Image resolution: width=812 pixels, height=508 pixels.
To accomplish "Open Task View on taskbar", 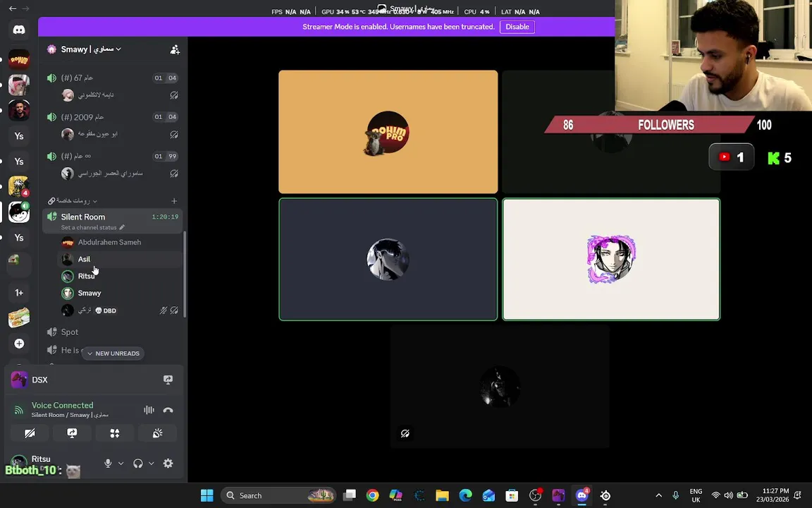I will tap(350, 495).
